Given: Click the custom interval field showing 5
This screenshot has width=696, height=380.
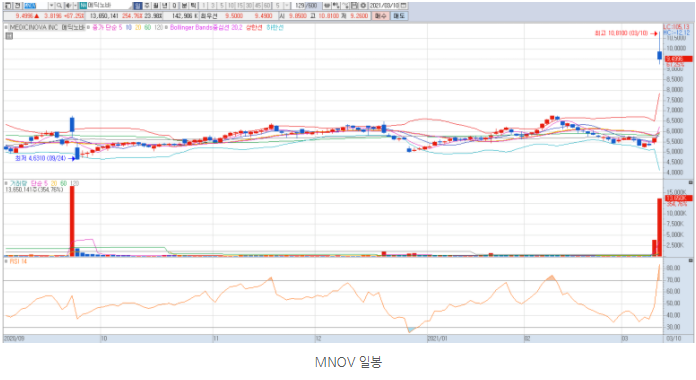Looking at the screenshot, I should click(278, 5).
